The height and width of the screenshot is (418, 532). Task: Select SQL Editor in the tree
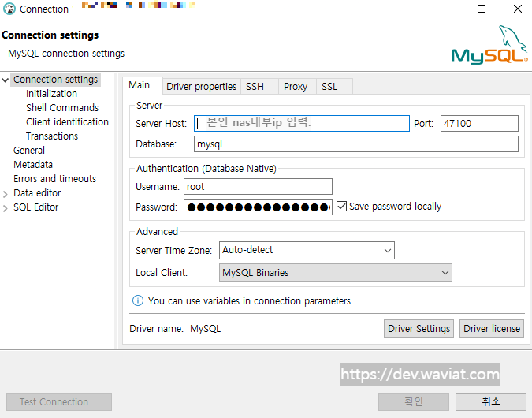point(35,207)
